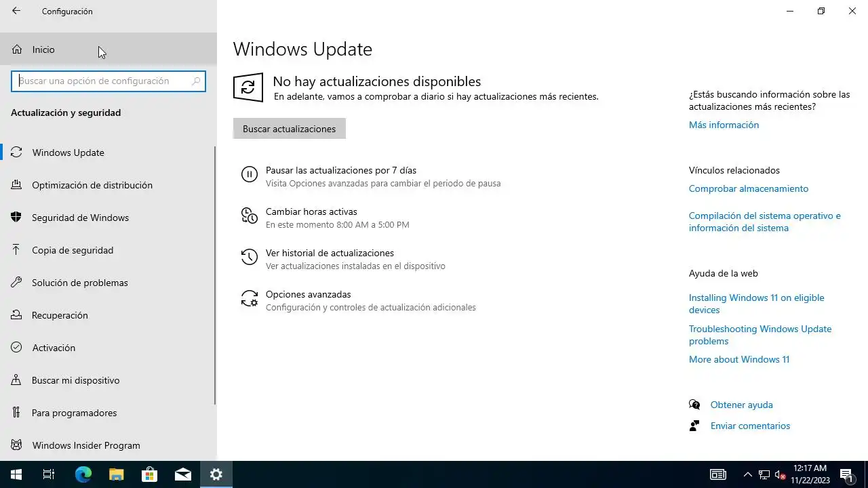Viewport: 868px width, 488px height.
Task: Click the Inicio label in sidebar
Action: click(43, 49)
